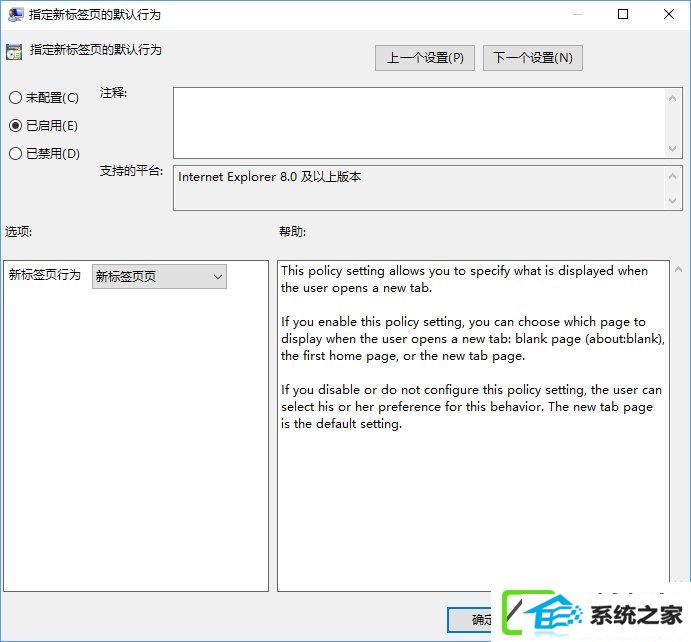
Task: Select the 已启用(E) radio option
Action: (x=43, y=126)
